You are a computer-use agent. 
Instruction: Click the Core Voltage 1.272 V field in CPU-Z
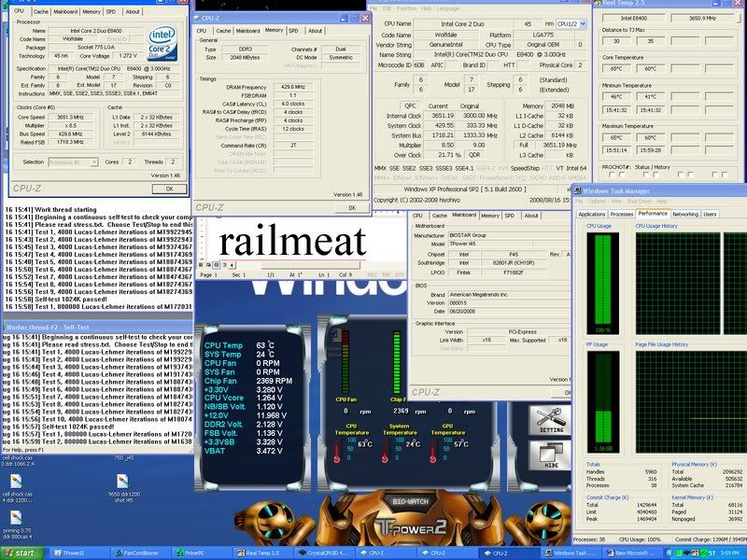128,56
